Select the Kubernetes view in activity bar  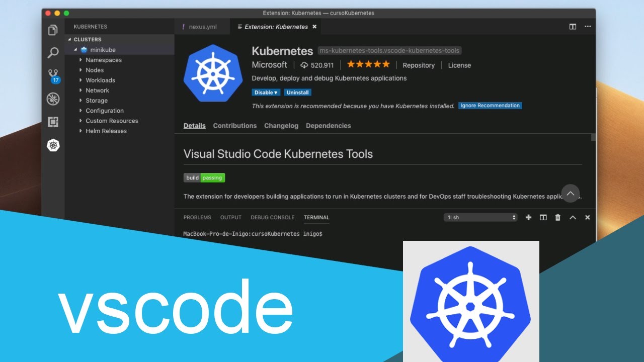(53, 145)
